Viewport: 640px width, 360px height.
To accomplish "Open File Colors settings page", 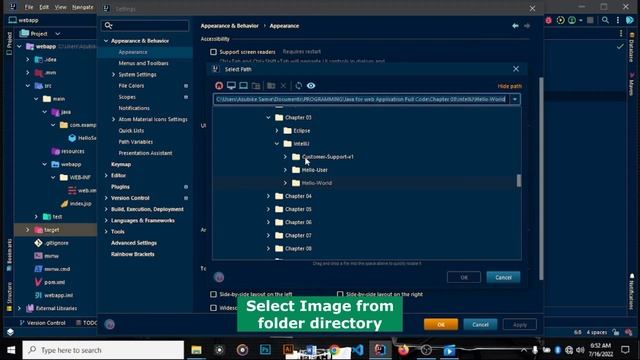I will point(131,86).
